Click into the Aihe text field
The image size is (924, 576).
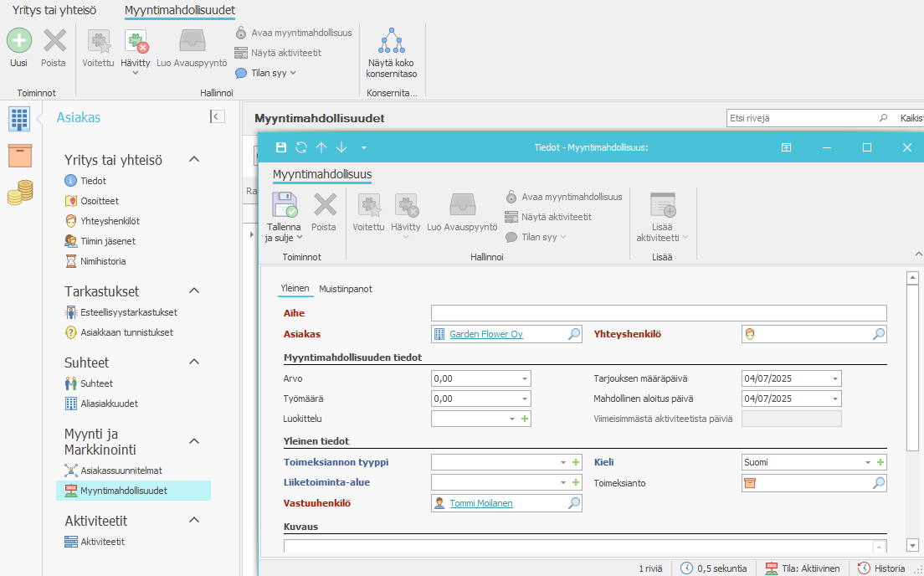(658, 313)
